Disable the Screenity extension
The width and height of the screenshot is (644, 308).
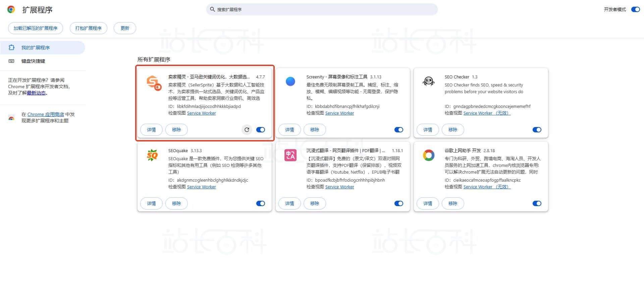point(398,130)
